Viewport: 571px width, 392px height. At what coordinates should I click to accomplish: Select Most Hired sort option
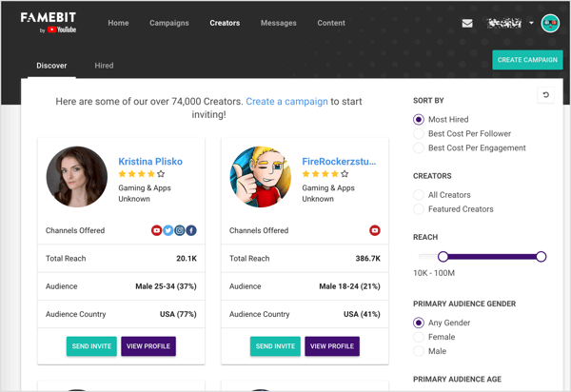click(419, 119)
